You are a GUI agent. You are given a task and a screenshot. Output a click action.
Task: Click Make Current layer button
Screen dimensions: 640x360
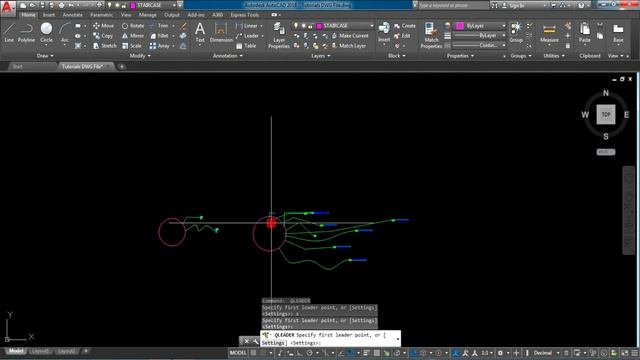(350, 36)
